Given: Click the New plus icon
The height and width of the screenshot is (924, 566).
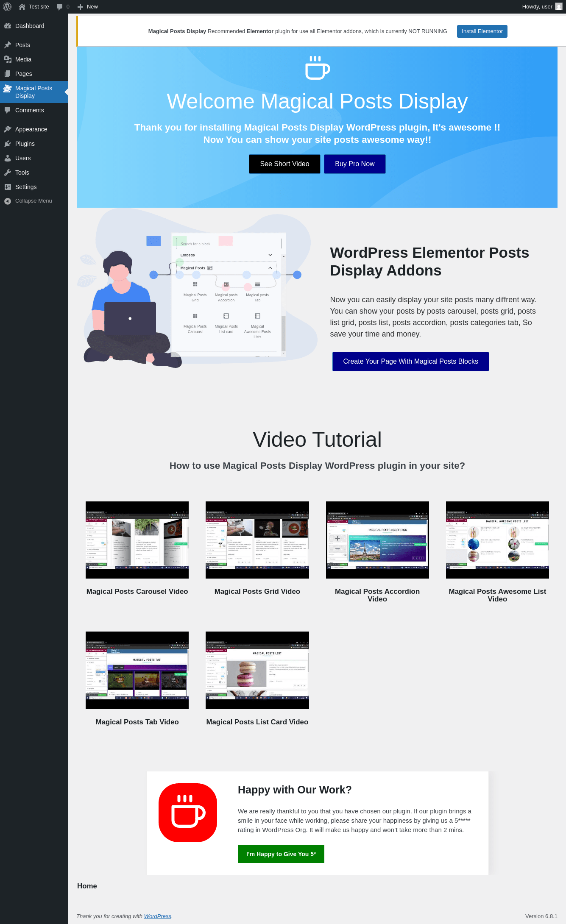Looking at the screenshot, I should (x=80, y=7).
